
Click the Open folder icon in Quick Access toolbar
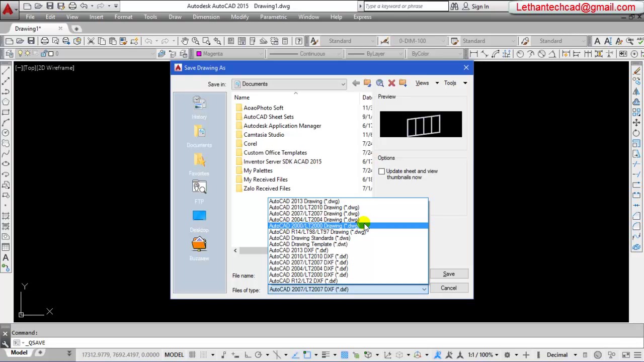click(x=38, y=6)
